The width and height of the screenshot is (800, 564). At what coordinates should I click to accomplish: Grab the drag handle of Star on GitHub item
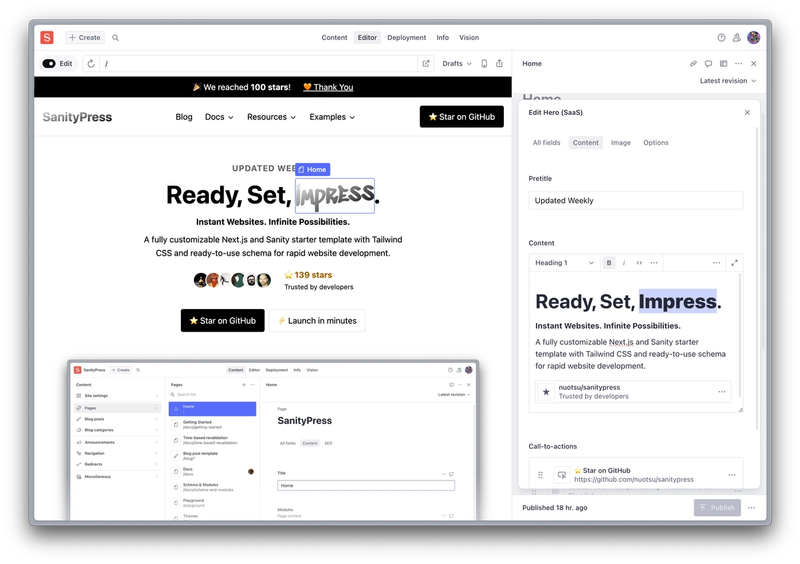(540, 475)
